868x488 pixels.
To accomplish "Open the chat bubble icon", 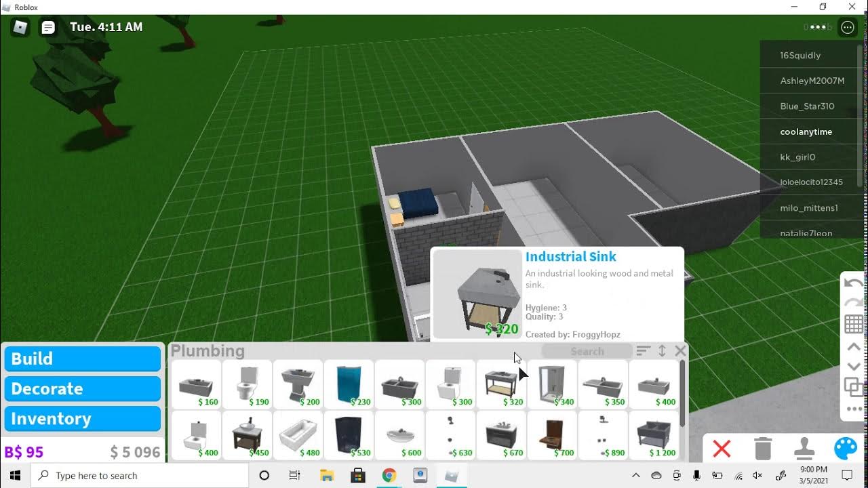I will pos(48,28).
